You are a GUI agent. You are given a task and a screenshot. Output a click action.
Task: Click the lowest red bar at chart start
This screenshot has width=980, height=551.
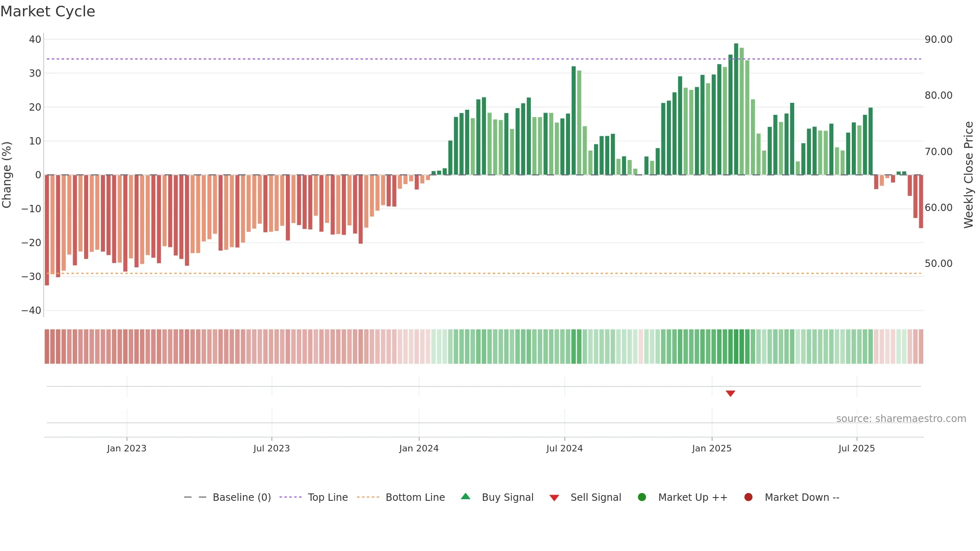coord(47,230)
